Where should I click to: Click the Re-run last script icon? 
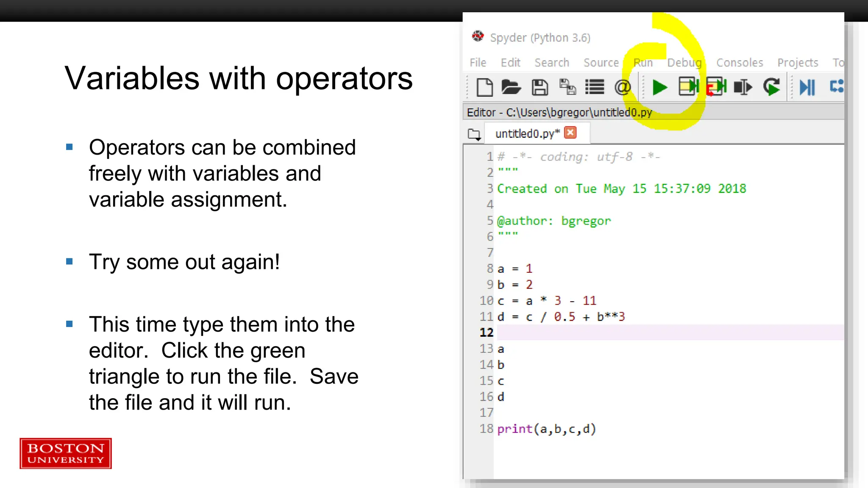(772, 87)
